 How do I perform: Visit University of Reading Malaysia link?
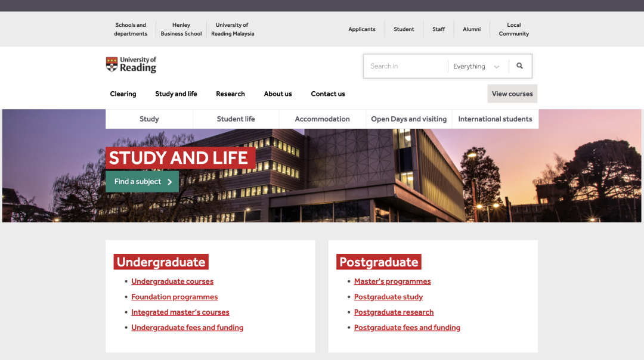point(233,29)
